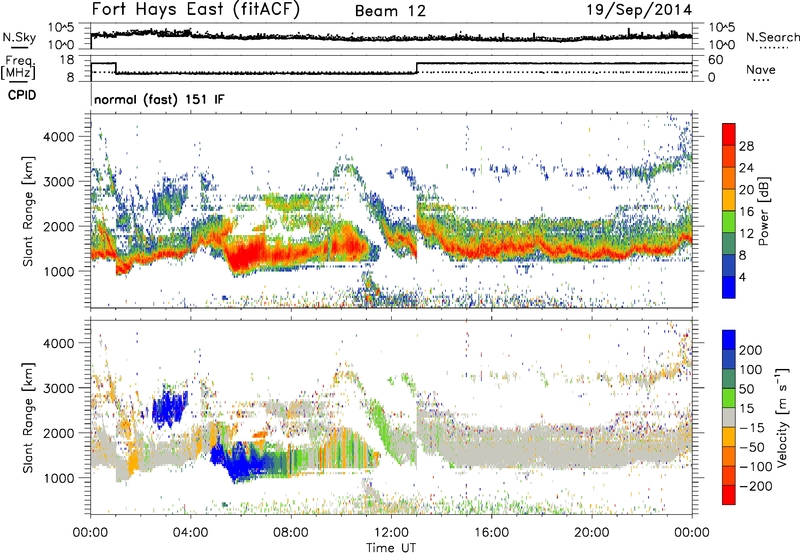Click the '04:00' time tick label
Screen dimensions: 800x554
pos(191,533)
